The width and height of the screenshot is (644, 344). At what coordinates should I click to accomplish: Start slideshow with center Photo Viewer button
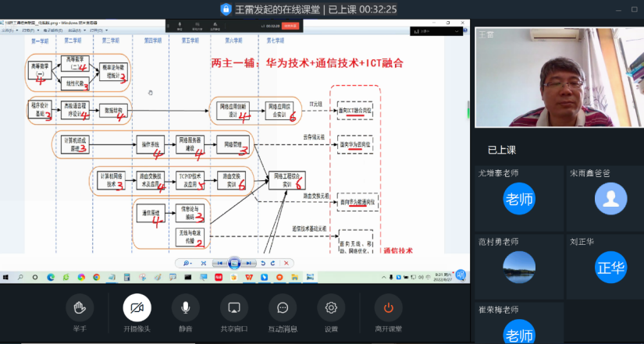pos(234,263)
